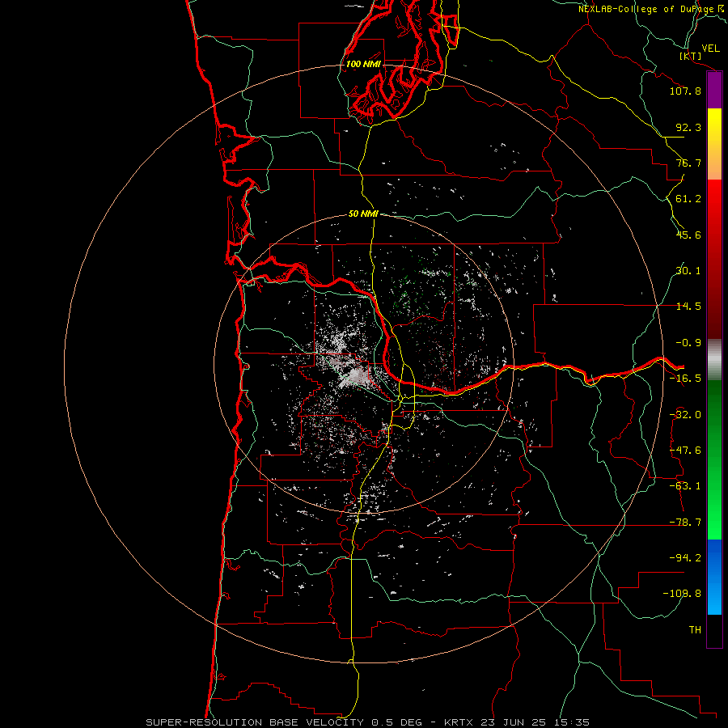The width and height of the screenshot is (728, 728).
Task: Click the 30.1 velocity scale value
Action: [x=688, y=271]
